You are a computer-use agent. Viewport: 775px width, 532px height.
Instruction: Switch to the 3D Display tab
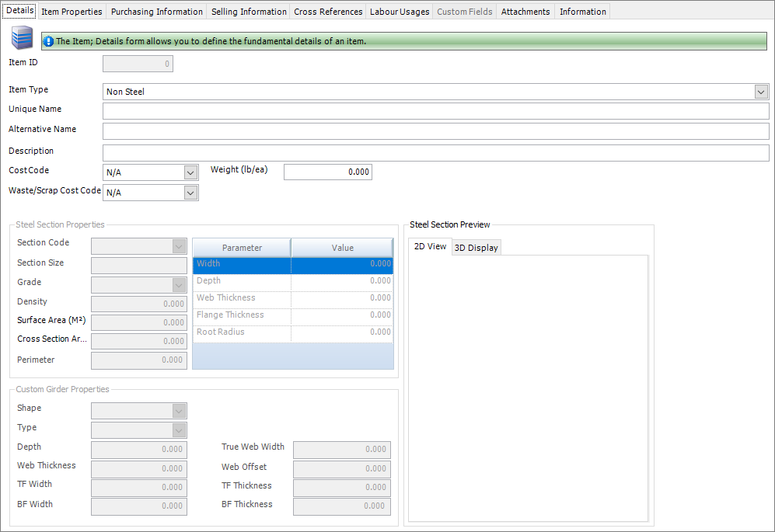point(476,248)
